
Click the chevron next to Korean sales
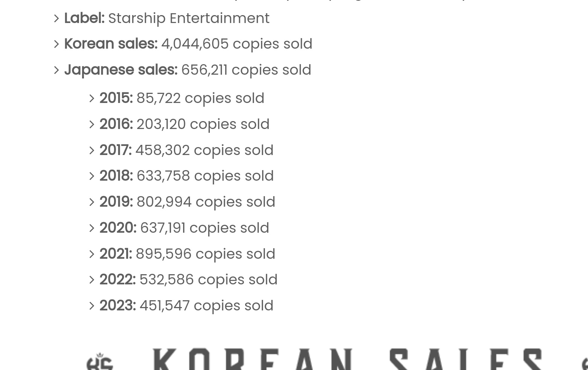[x=57, y=44]
